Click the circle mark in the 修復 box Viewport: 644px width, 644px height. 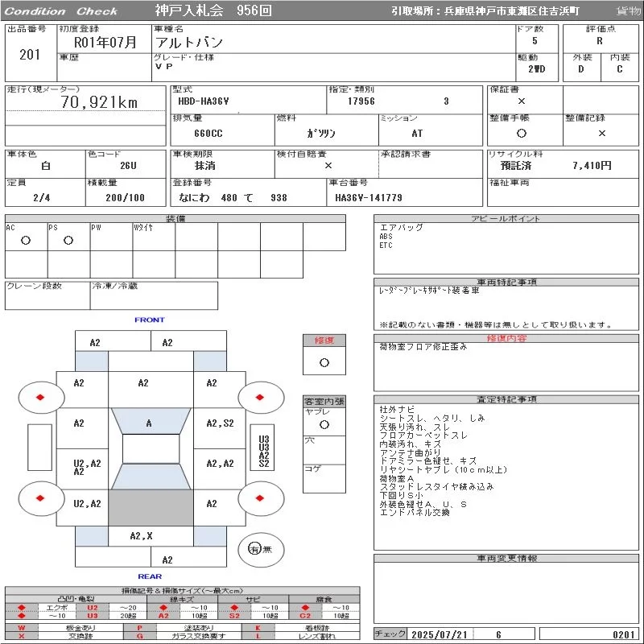click(x=324, y=363)
